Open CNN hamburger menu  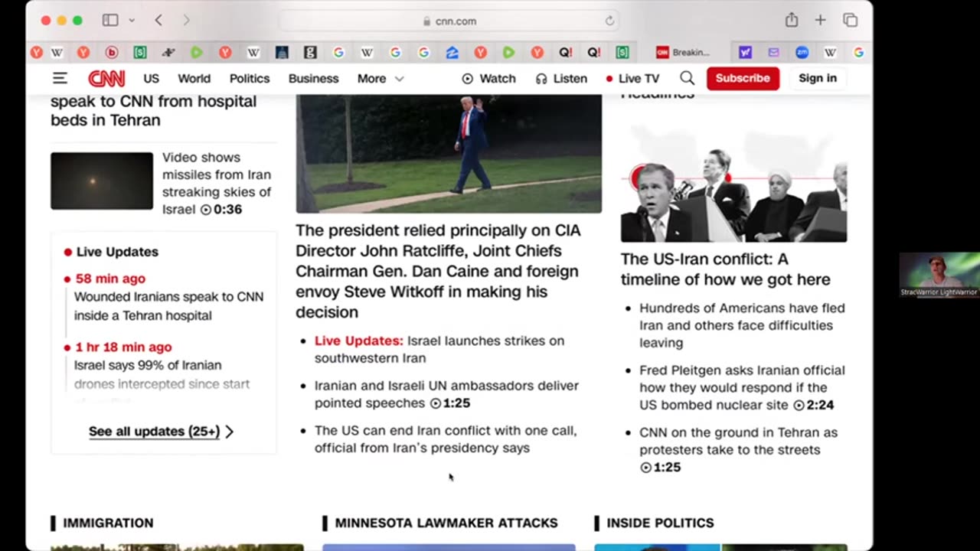click(x=60, y=78)
